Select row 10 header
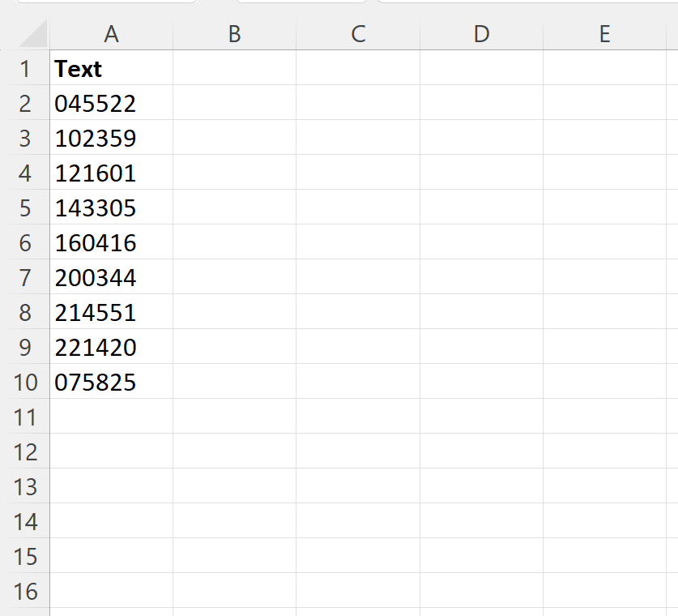This screenshot has width=678, height=616. (x=26, y=382)
